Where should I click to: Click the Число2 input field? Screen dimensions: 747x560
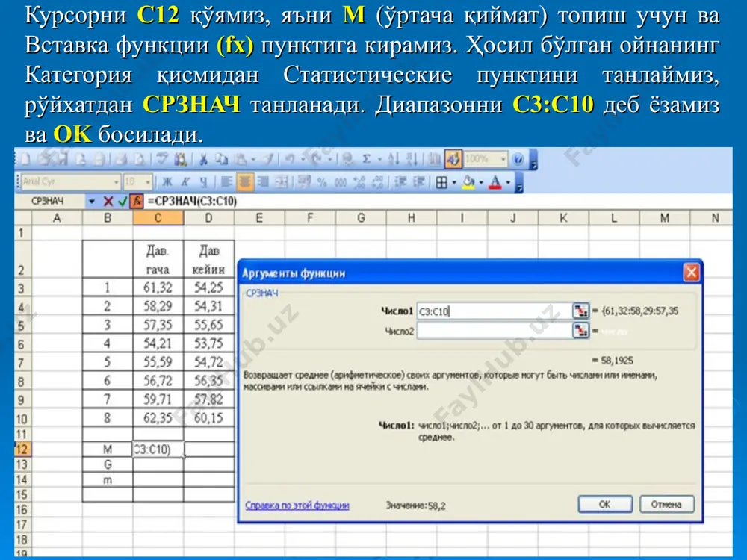[x=495, y=331]
